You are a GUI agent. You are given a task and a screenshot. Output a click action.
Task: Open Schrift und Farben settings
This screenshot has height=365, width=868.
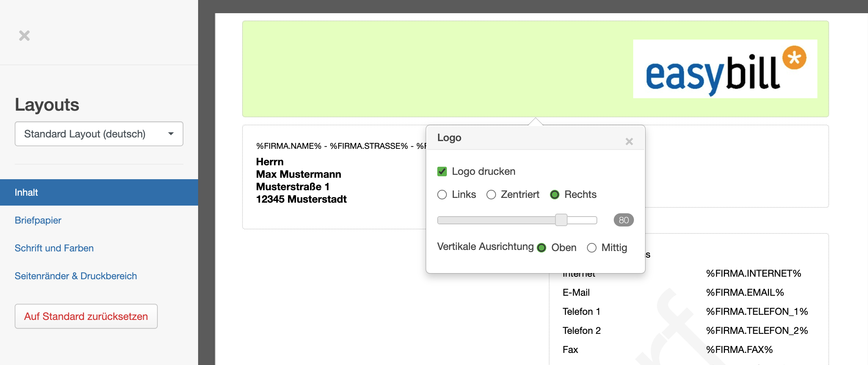pyautogui.click(x=54, y=248)
